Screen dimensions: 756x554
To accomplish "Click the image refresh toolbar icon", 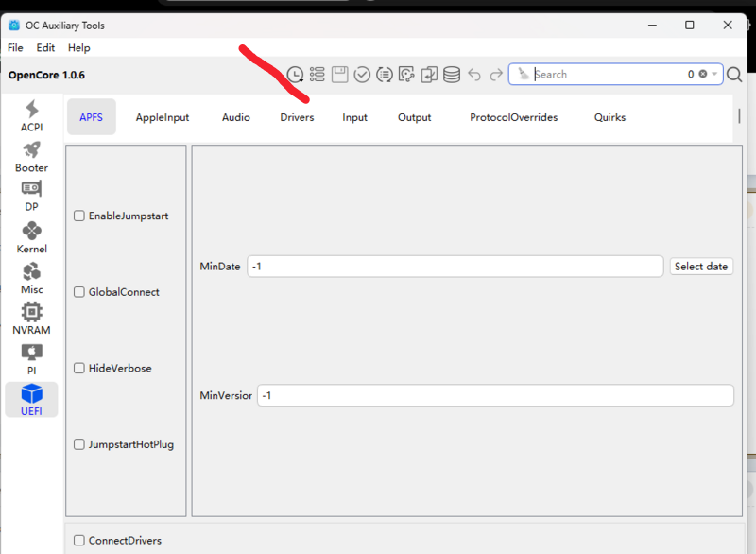I will click(x=406, y=75).
